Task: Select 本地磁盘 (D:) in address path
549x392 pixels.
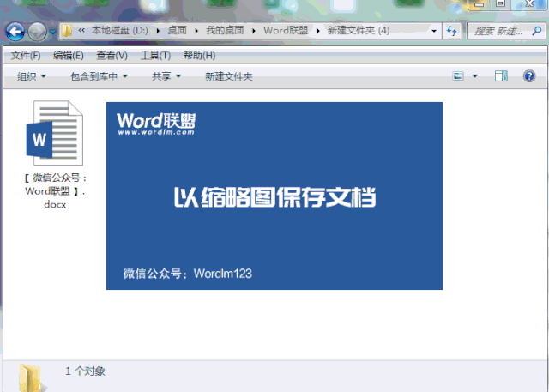Action: 120,30
